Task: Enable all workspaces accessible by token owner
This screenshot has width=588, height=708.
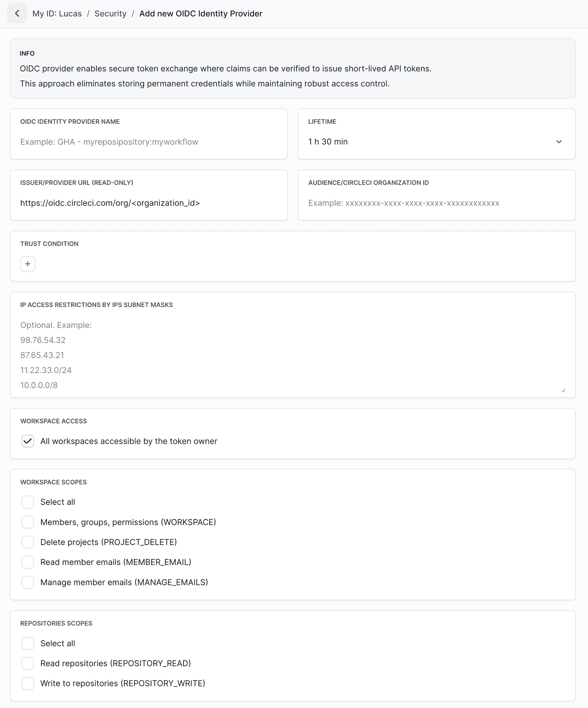Action: [x=28, y=441]
